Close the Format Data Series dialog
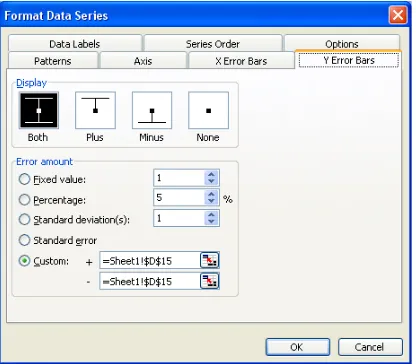 398,15
